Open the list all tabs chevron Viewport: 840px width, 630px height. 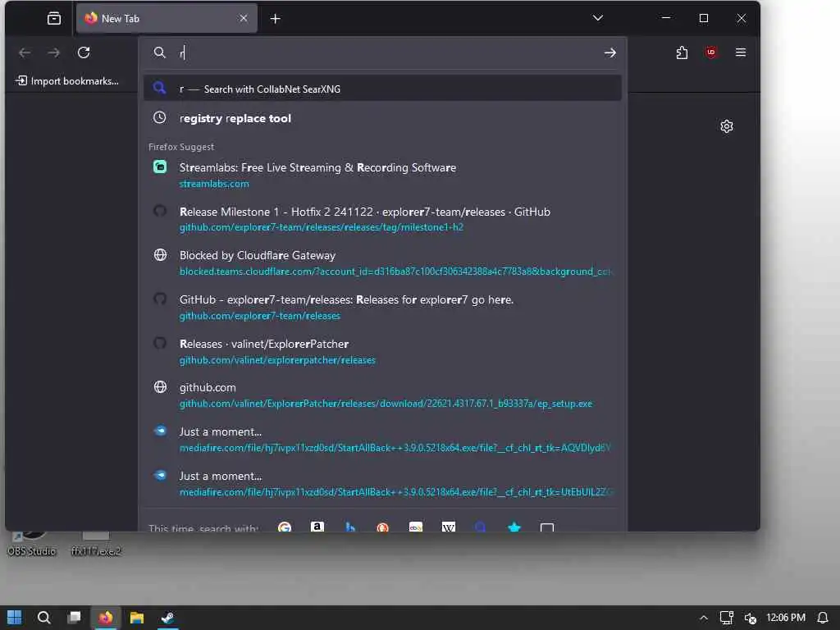(x=598, y=18)
